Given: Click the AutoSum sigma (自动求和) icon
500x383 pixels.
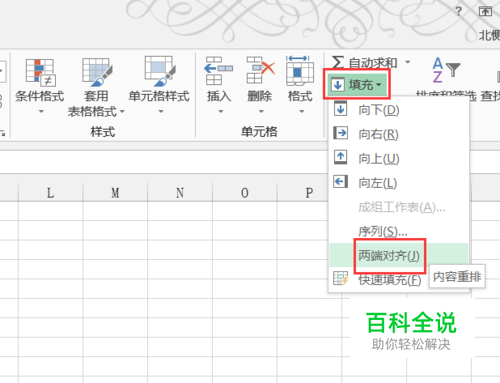Looking at the screenshot, I should 338,62.
